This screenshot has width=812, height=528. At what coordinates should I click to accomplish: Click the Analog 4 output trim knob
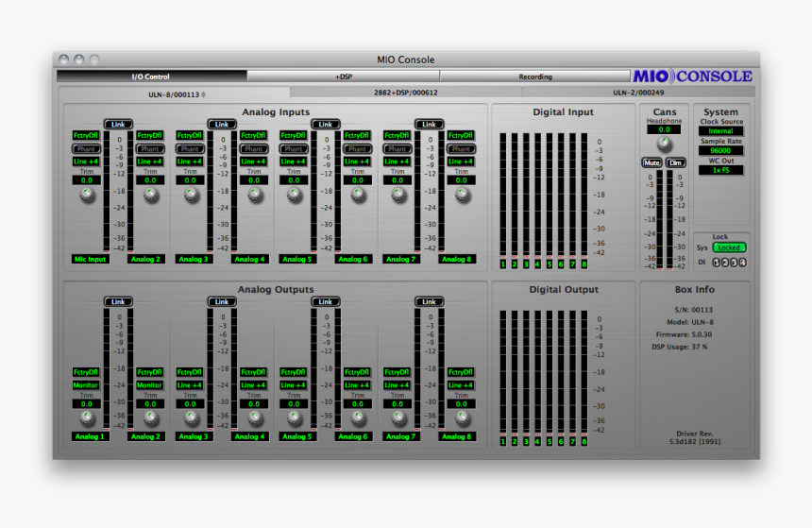tap(255, 418)
